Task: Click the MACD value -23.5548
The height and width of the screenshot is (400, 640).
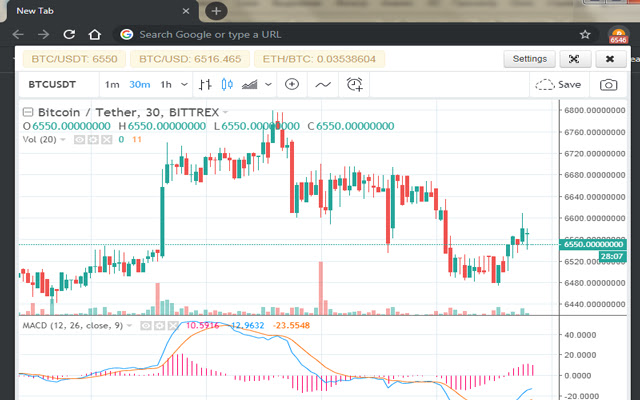Action: pyautogui.click(x=291, y=325)
